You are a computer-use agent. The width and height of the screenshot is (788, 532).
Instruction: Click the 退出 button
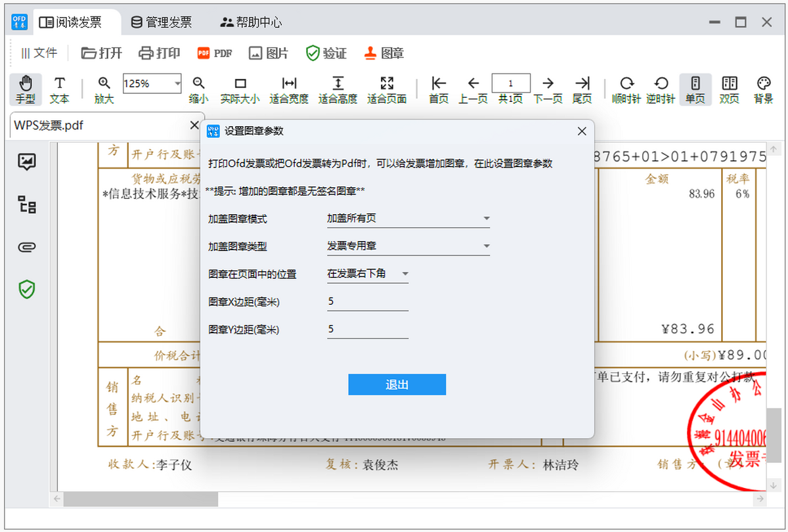click(x=397, y=385)
